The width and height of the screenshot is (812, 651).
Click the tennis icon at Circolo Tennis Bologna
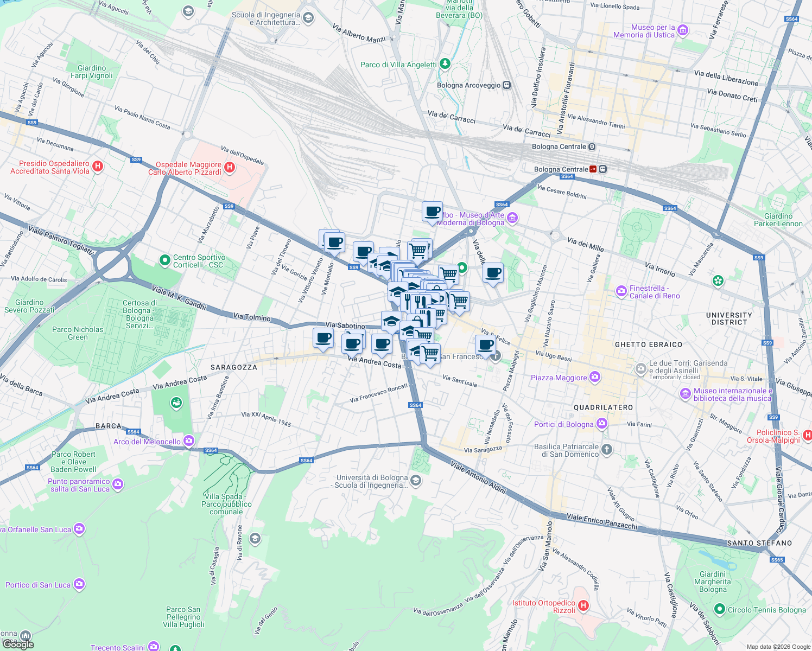click(x=720, y=610)
